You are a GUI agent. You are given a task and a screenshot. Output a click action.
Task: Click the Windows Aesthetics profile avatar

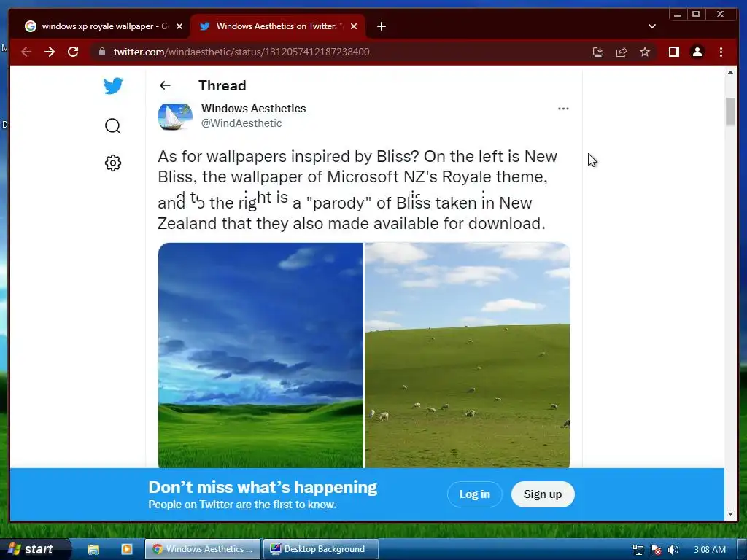tap(175, 117)
